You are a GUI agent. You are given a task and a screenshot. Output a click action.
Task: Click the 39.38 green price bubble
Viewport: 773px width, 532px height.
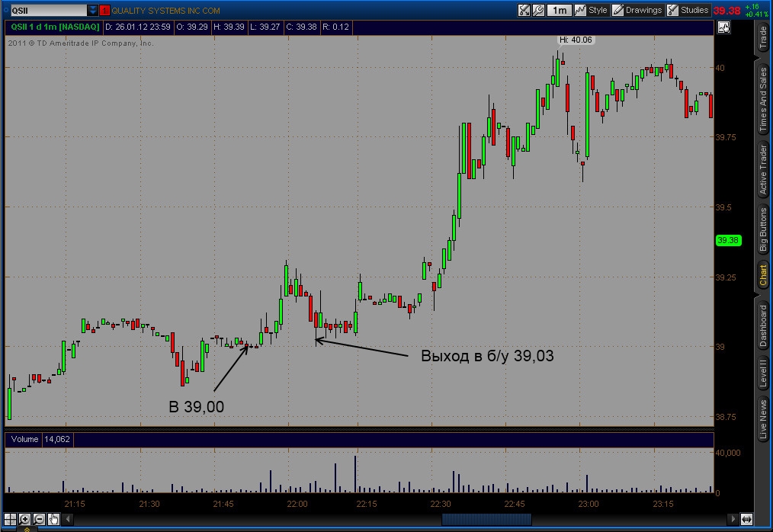point(728,240)
